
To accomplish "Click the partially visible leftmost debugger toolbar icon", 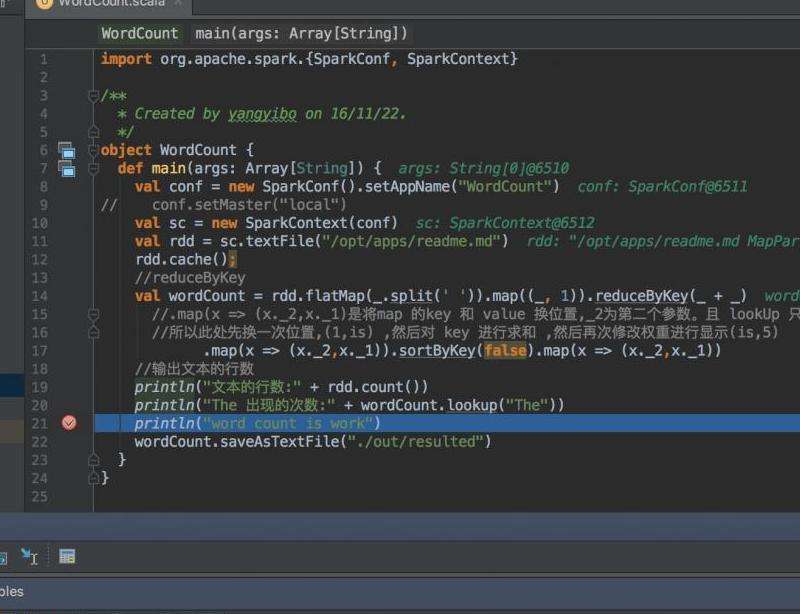I will tap(3, 557).
